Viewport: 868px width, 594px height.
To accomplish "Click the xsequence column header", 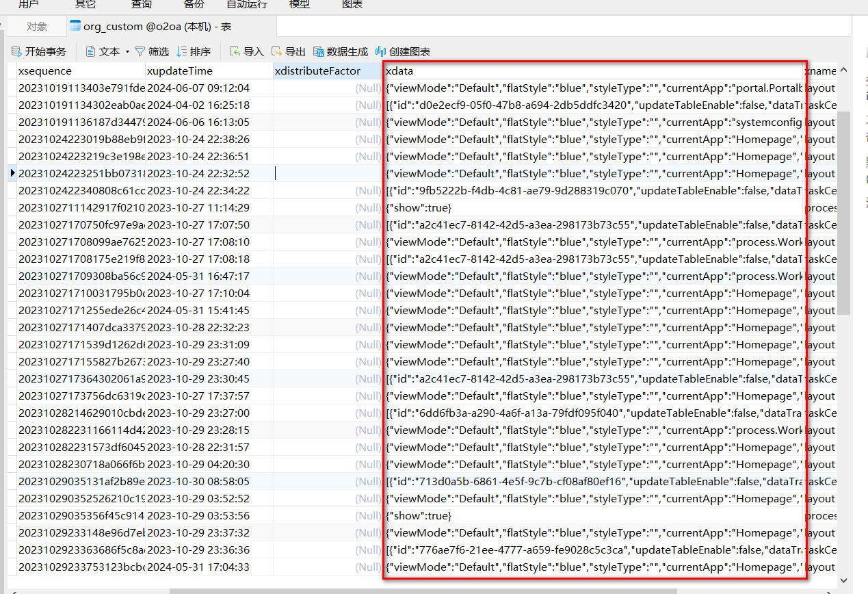I will (81, 70).
